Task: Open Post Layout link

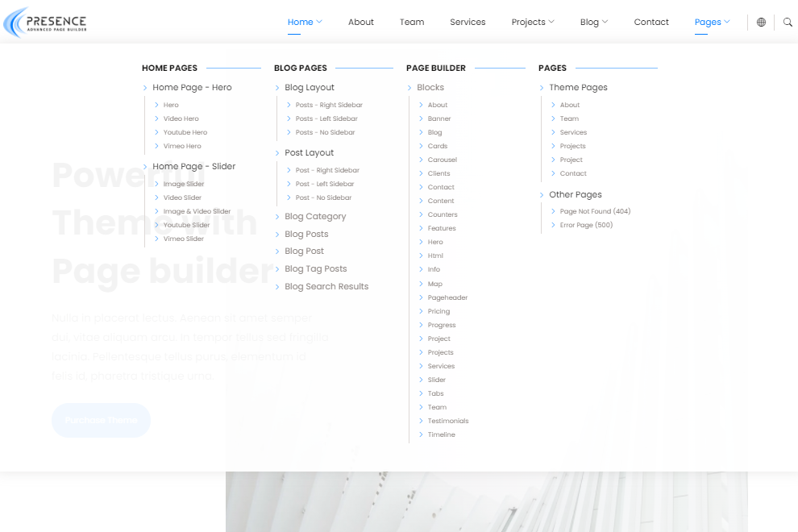Action: tap(309, 152)
